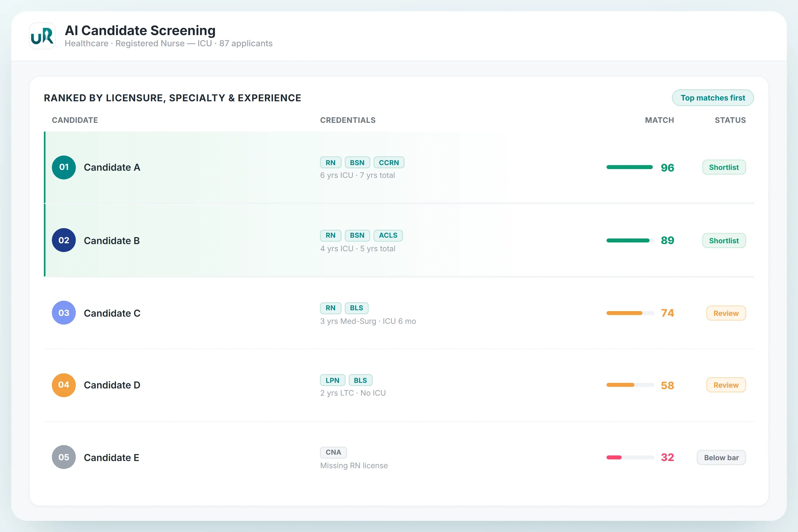798x532 pixels.
Task: Select Candidate A's BSN credential tag
Action: click(357, 162)
